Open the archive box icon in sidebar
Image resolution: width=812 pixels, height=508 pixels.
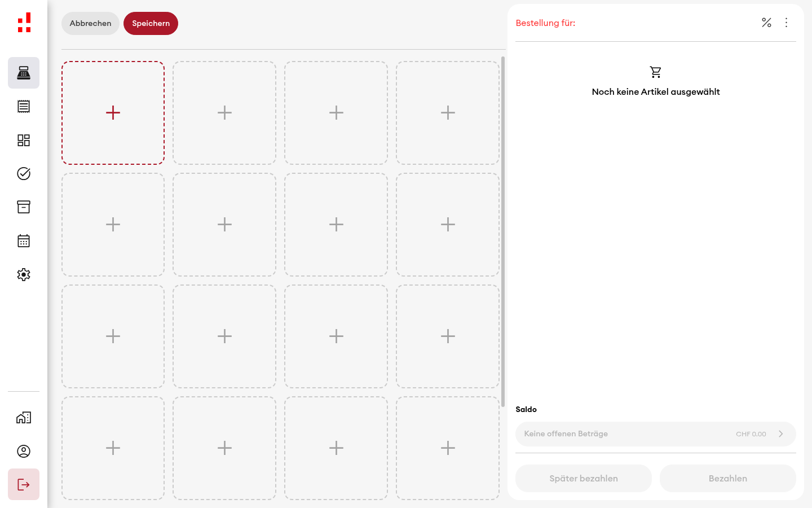tap(24, 207)
